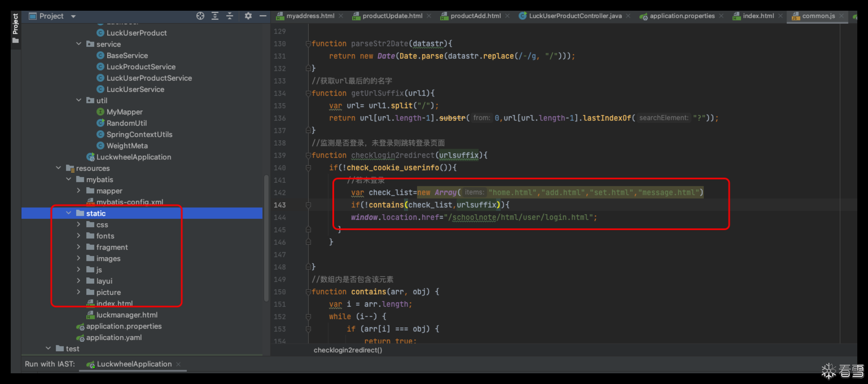This screenshot has height=384, width=868.
Task: Hide the Project panel with minus icon
Action: 263,16
